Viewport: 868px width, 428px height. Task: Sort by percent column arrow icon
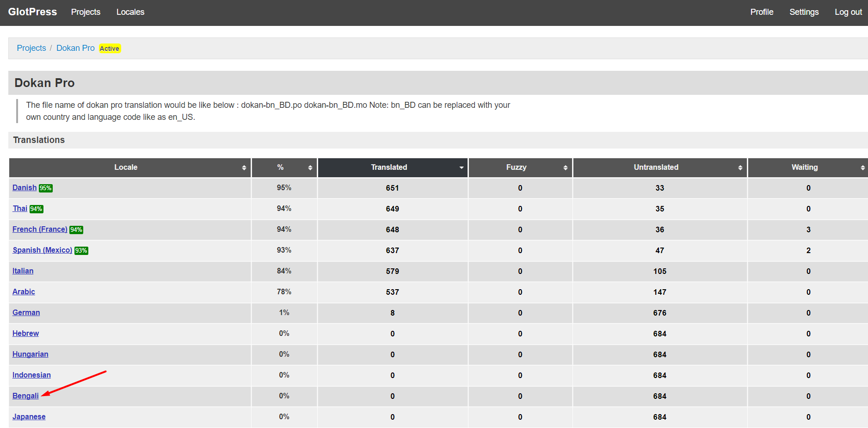(310, 168)
